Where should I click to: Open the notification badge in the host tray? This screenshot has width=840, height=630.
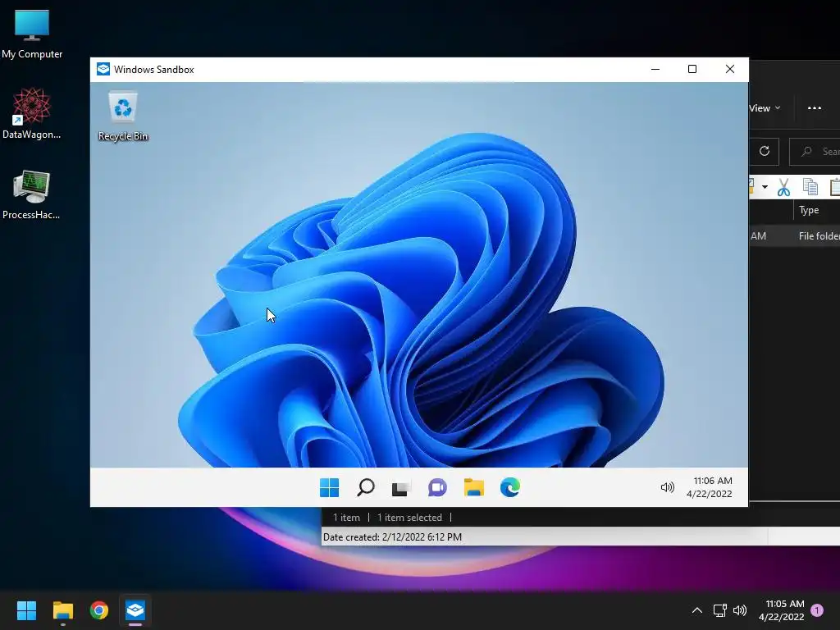(817, 610)
